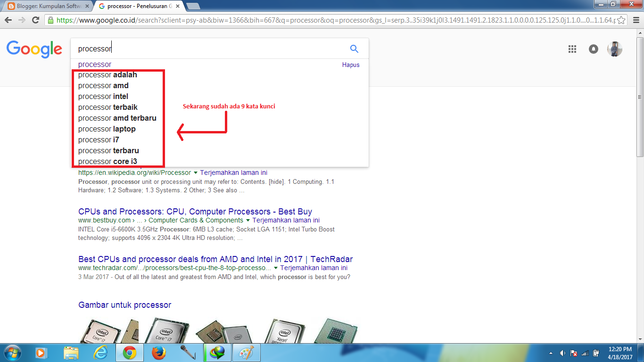Expand Best Buy result dropdown arrow
This screenshot has width=644, height=362.
click(x=248, y=221)
